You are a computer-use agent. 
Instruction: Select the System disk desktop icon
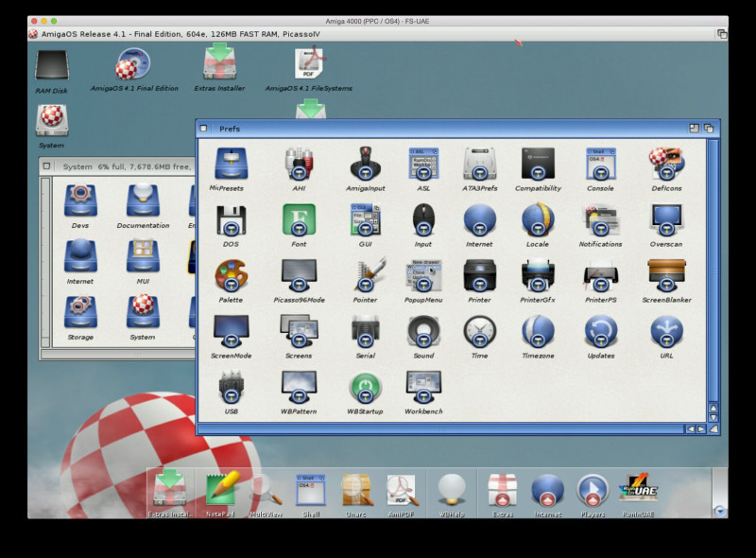click(x=52, y=121)
